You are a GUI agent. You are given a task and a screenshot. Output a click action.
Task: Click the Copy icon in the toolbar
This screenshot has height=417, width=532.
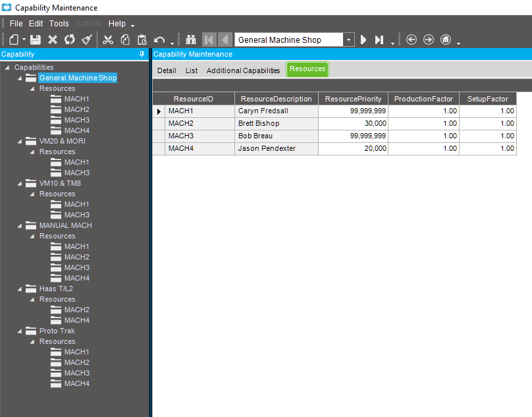coord(125,40)
